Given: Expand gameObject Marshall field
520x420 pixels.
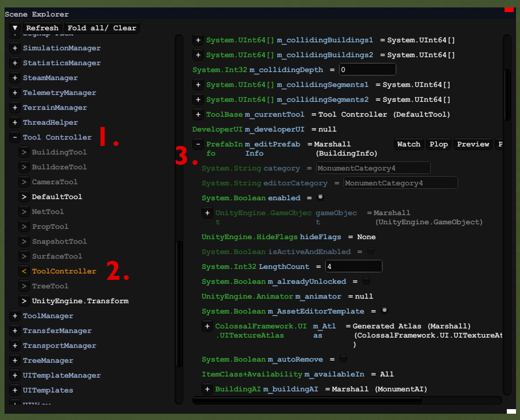Looking at the screenshot, I should (207, 213).
